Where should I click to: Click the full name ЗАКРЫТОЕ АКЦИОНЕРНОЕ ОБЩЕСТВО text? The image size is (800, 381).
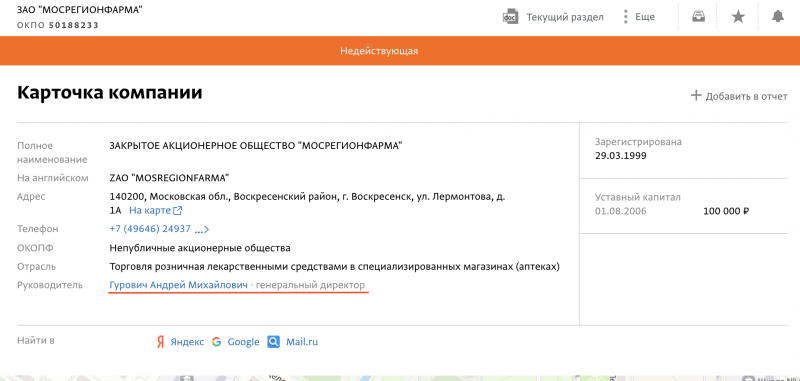pyautogui.click(x=256, y=146)
